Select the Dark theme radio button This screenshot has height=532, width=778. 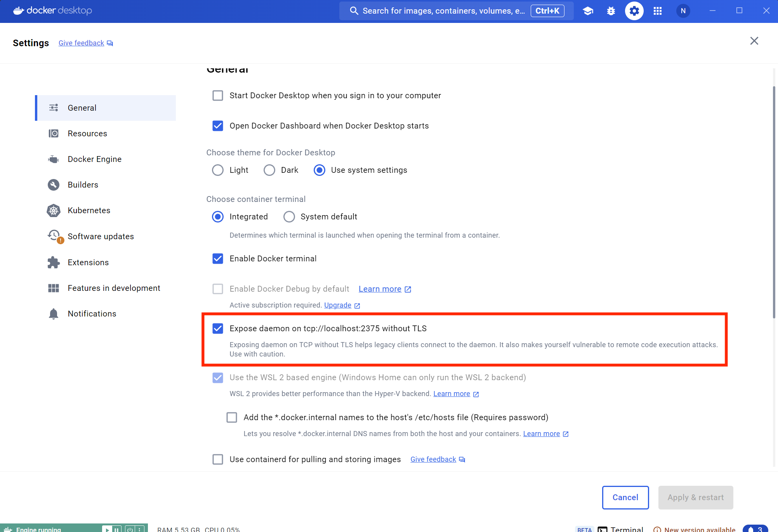[x=269, y=170]
